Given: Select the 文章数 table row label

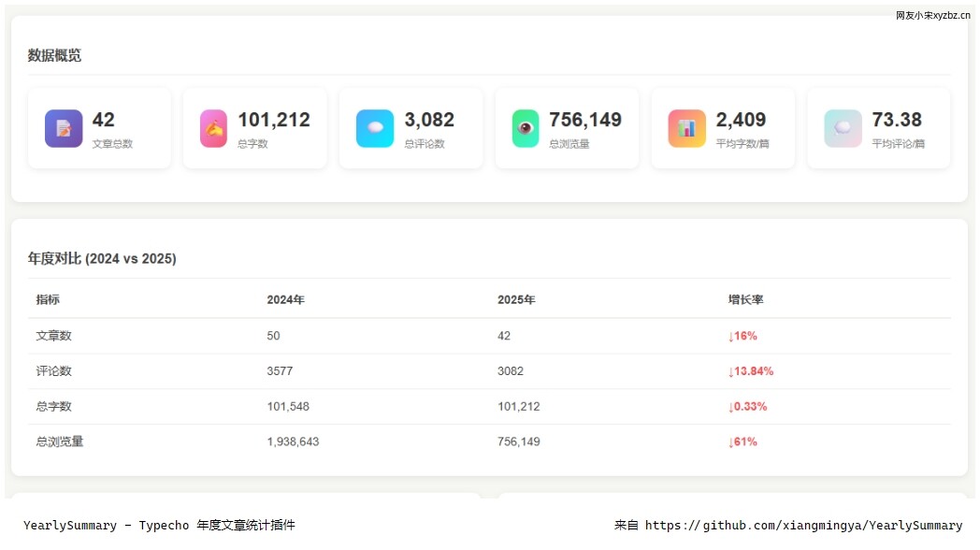Looking at the screenshot, I should tap(53, 336).
